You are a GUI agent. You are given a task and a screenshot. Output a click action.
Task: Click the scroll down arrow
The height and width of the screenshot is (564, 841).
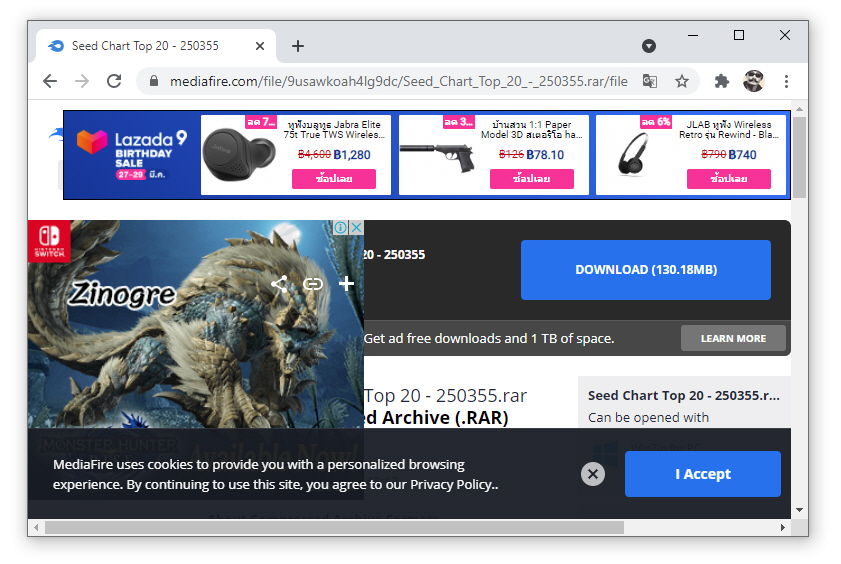[799, 510]
